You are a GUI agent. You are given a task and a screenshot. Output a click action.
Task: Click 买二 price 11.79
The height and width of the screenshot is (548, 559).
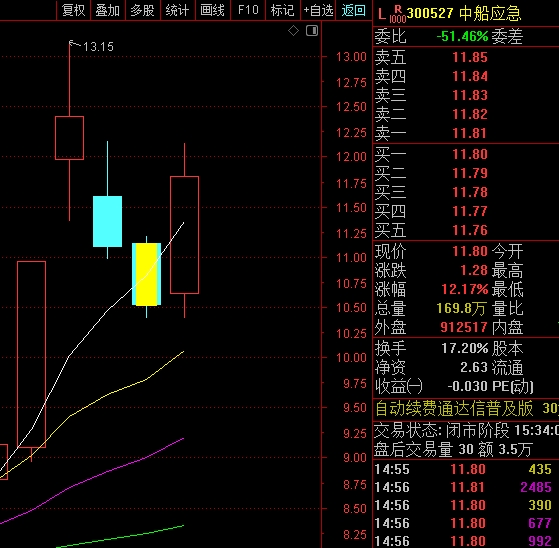pos(470,173)
